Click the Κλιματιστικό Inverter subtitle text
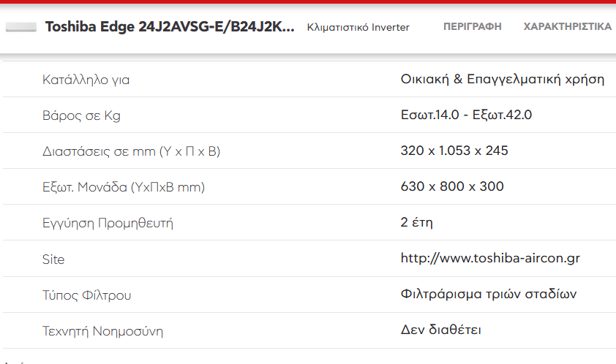Viewport: 616px width, 364px height. pos(358,27)
